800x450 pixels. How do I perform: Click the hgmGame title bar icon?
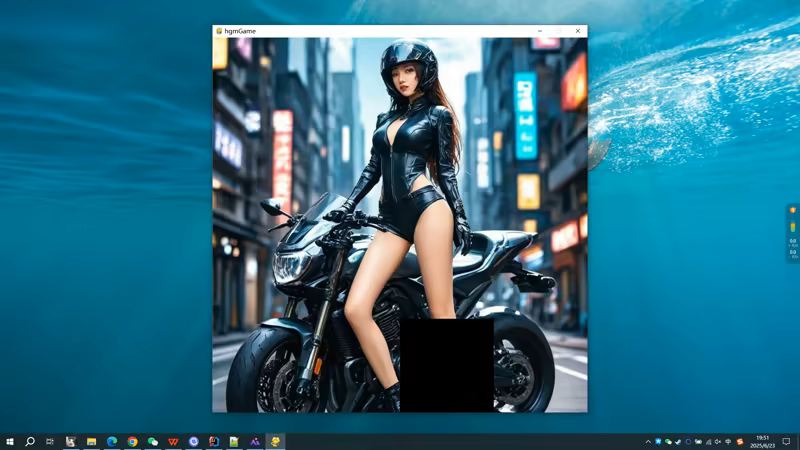(219, 31)
